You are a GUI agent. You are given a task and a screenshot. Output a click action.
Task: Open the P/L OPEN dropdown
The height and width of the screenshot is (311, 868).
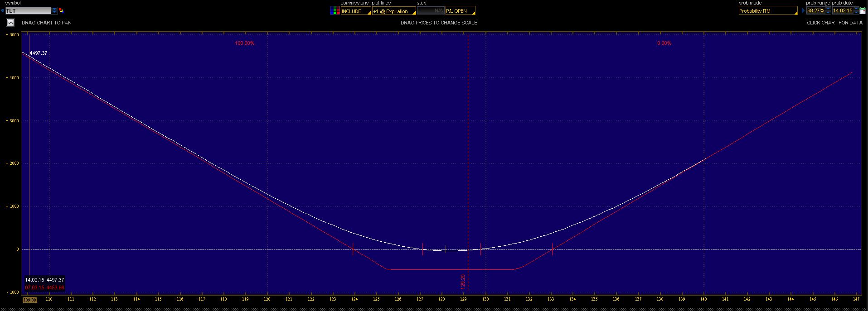[461, 11]
